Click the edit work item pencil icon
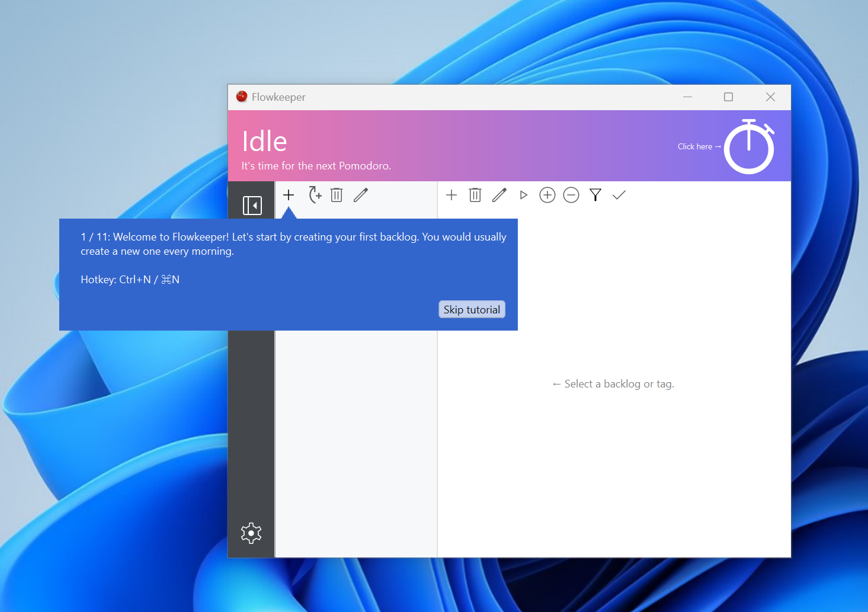This screenshot has width=868, height=612. tap(499, 195)
